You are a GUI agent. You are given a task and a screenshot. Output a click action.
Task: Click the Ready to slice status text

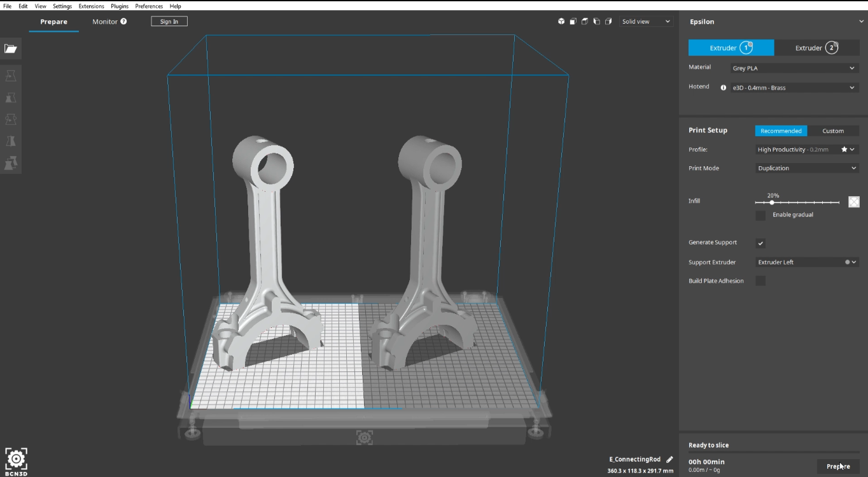point(708,445)
